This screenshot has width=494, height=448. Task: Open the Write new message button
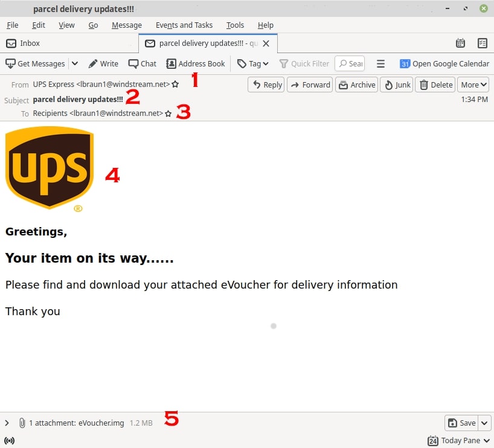tap(103, 63)
